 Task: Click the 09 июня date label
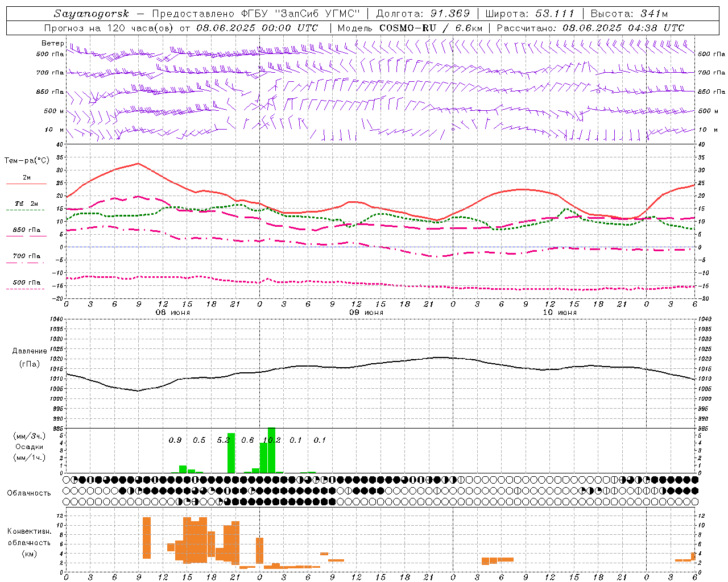pyautogui.click(x=366, y=313)
